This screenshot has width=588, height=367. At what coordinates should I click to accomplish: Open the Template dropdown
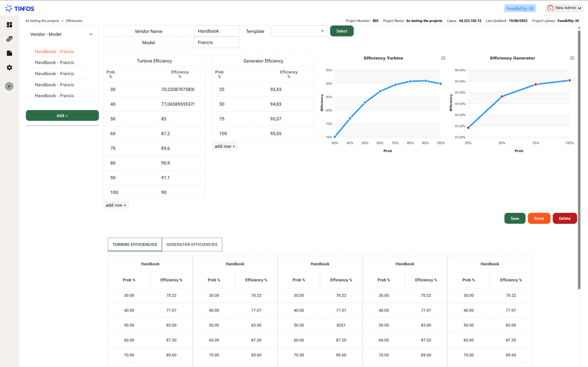pos(299,31)
